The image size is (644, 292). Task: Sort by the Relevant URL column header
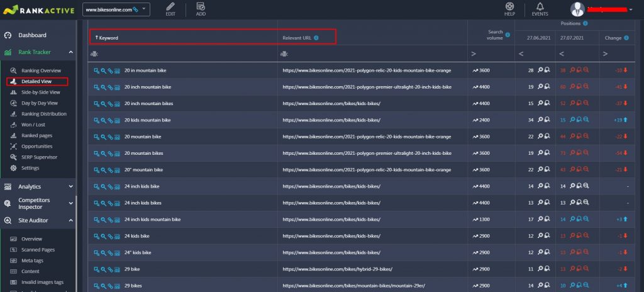[x=297, y=38]
